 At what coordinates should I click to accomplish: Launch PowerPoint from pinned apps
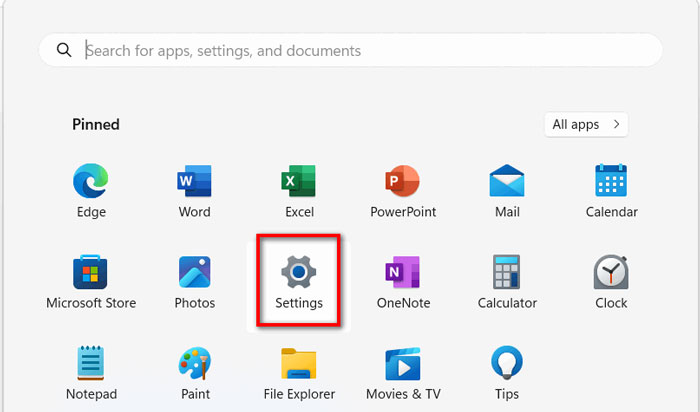pos(403,181)
